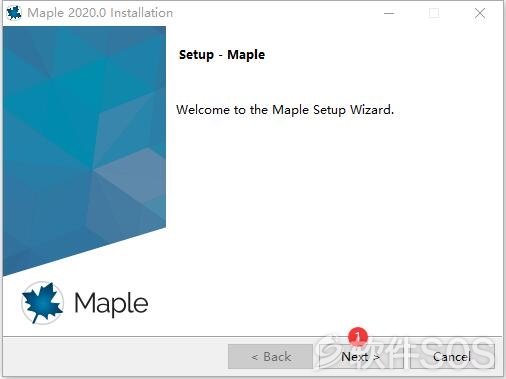Image resolution: width=506 pixels, height=379 pixels.
Task: Click the "Setup - Maple" heading
Action: (222, 55)
